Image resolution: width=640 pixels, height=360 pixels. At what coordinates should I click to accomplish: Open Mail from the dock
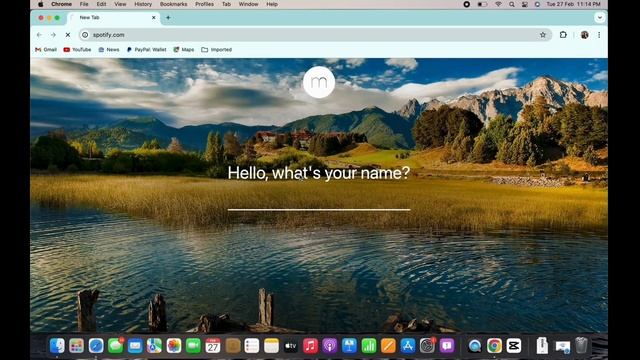tap(135, 346)
